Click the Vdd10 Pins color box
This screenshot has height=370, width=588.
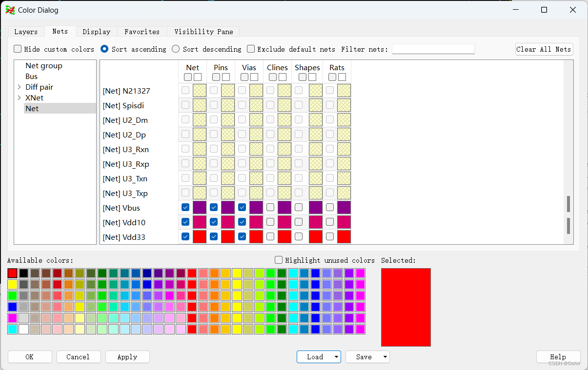point(228,222)
